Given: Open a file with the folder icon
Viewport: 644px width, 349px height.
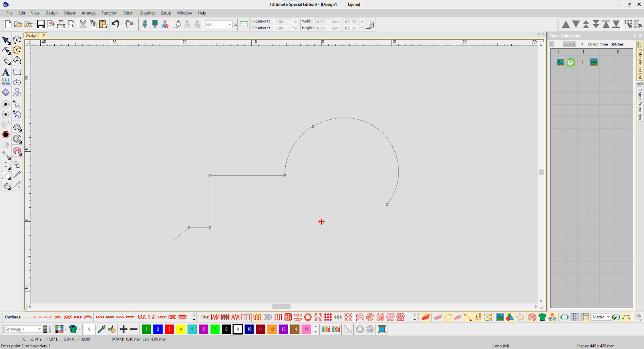Looking at the screenshot, I should [x=18, y=25].
